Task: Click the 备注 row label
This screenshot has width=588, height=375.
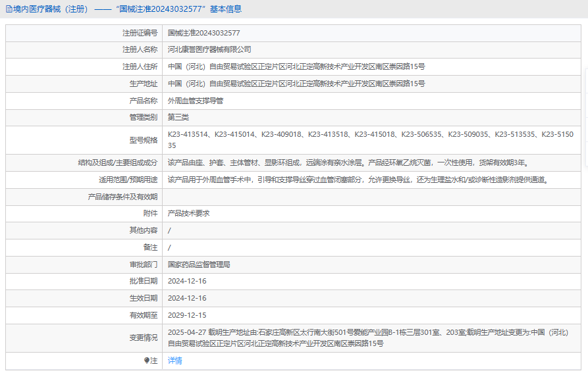Action: [150, 247]
